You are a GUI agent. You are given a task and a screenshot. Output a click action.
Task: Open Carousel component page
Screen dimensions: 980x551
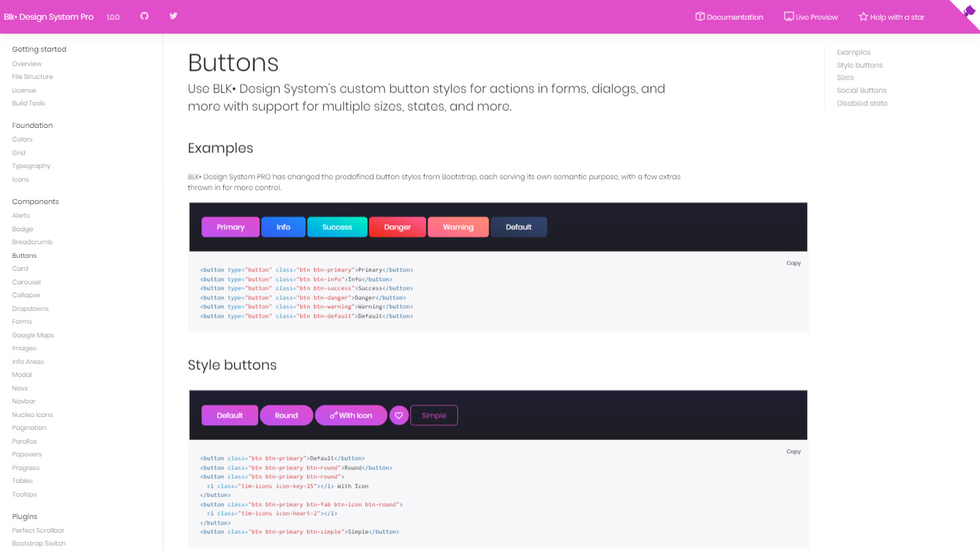tap(27, 282)
